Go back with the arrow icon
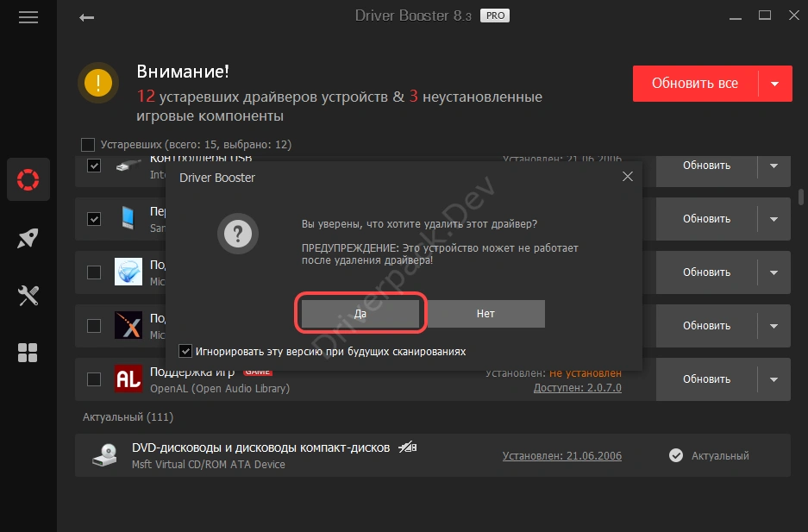 (86, 17)
